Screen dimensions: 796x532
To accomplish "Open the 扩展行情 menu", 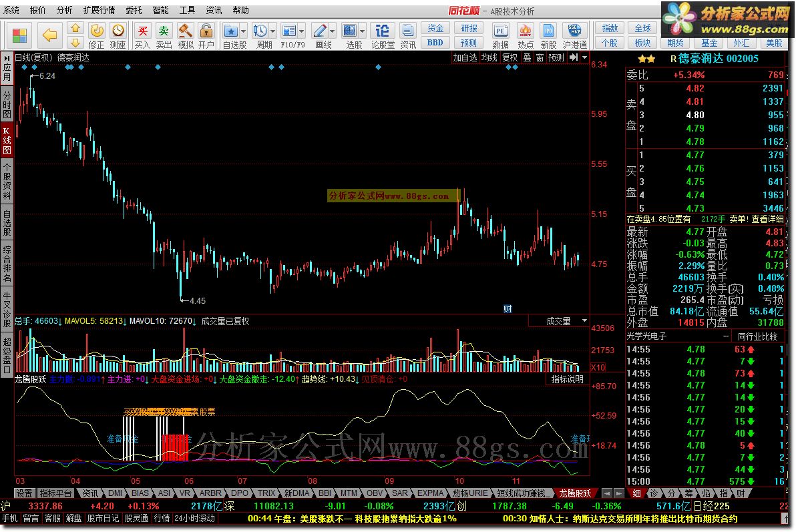I will (99, 10).
